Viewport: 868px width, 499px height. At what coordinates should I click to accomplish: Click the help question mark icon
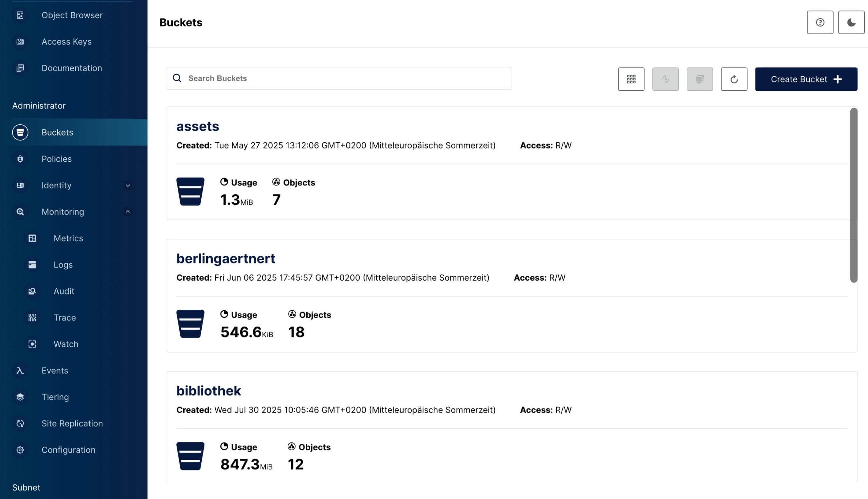820,23
